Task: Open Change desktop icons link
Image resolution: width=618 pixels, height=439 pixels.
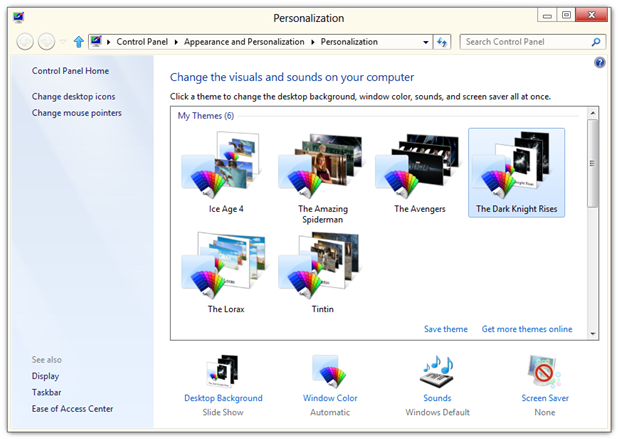Action: point(73,97)
